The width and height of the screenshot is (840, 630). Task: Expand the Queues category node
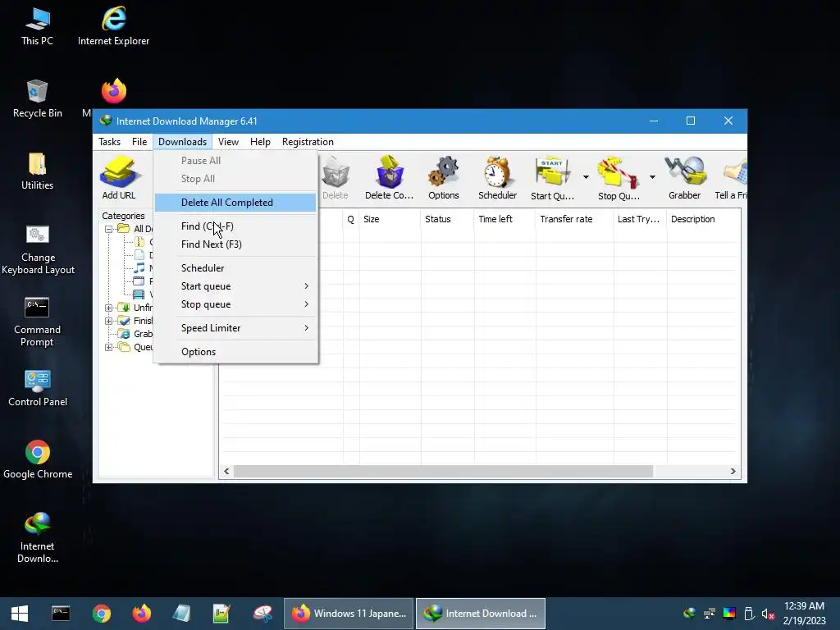(108, 347)
